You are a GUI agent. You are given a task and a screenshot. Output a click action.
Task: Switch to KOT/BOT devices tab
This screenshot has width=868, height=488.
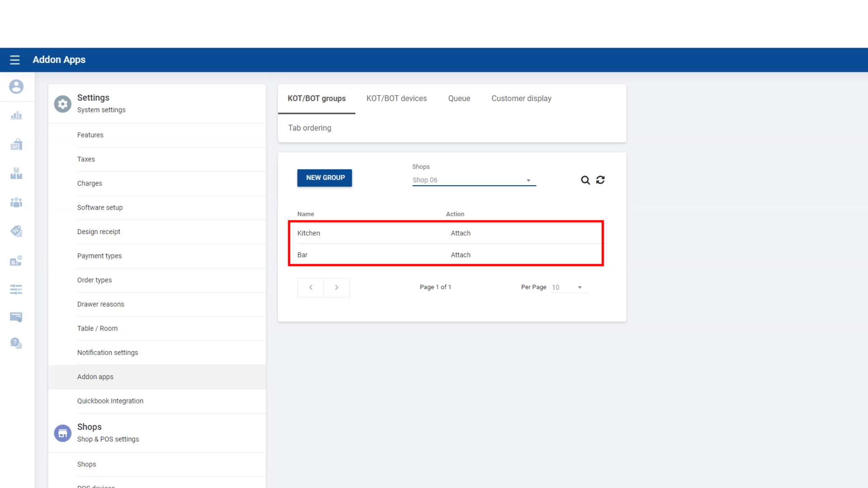(396, 99)
